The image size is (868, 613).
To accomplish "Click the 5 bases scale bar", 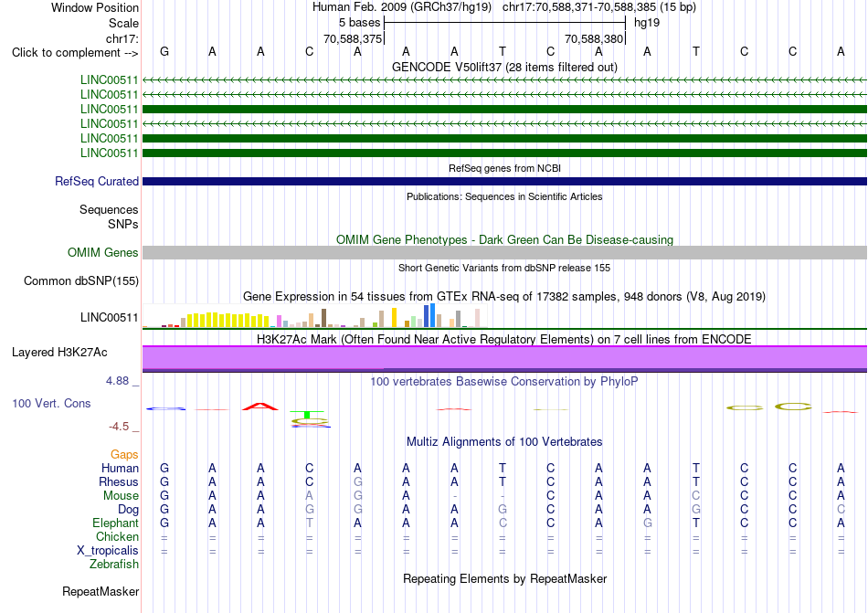I will point(504,23).
